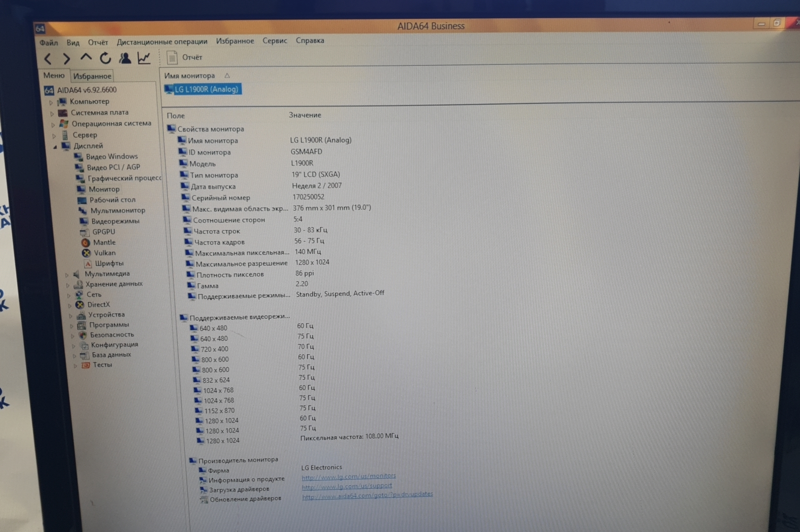The height and width of the screenshot is (532, 800).
Task: Switch to the Меню tab
Action: coord(54,75)
